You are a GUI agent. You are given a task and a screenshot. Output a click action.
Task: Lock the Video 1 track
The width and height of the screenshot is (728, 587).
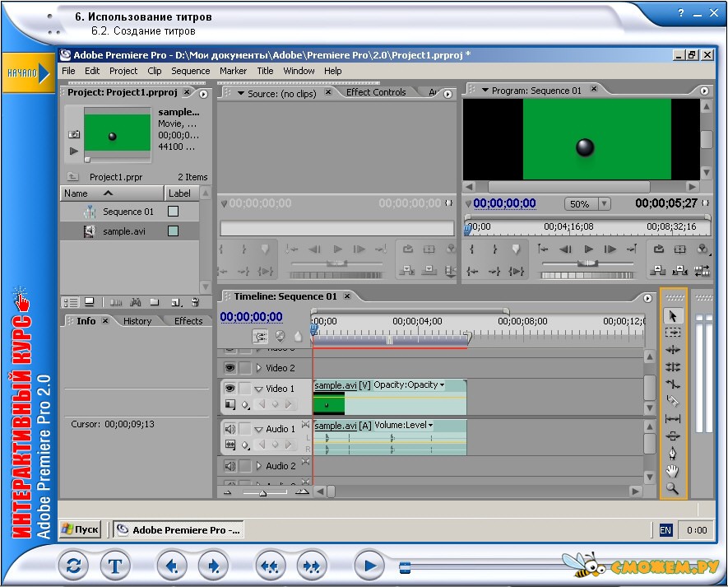[244, 388]
